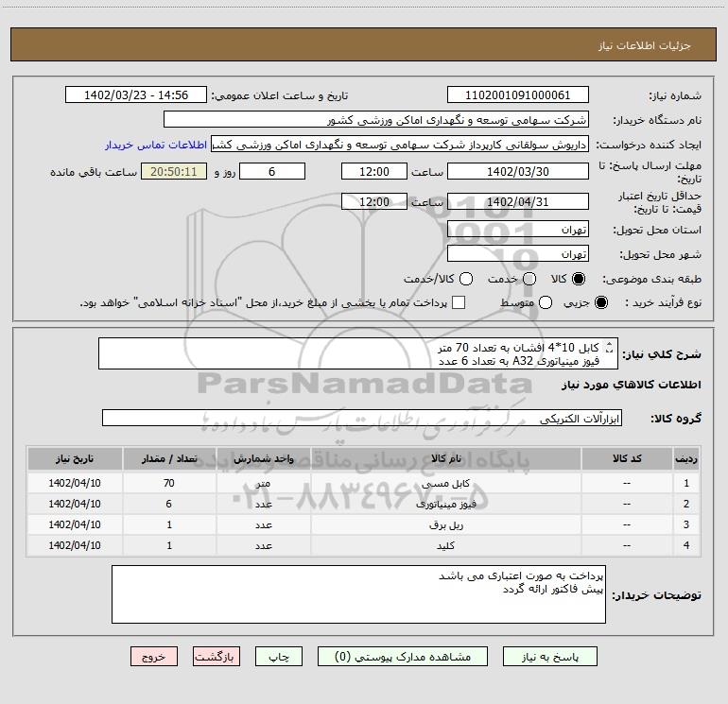
Task: Tick the اسناد خزانه اسلامی payment checkbox
Action: pos(459,302)
